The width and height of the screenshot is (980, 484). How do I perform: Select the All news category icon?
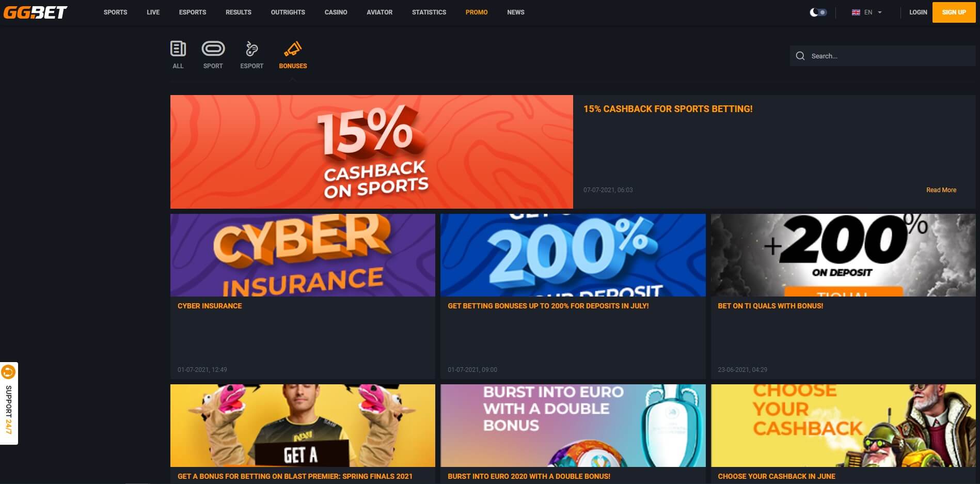(x=178, y=49)
